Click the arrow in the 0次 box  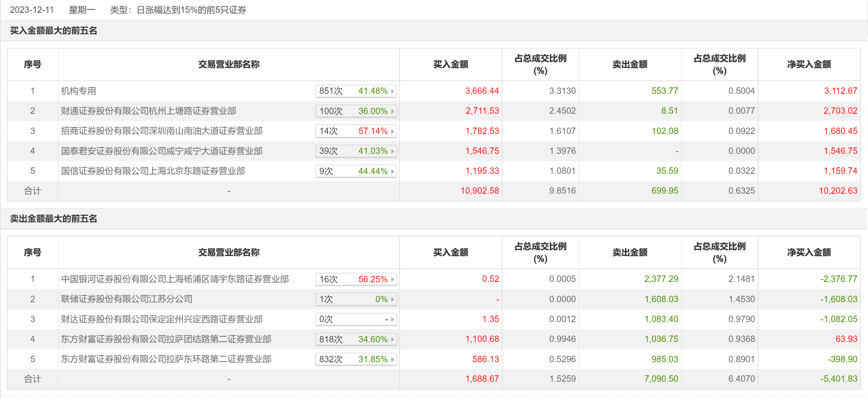[392, 319]
